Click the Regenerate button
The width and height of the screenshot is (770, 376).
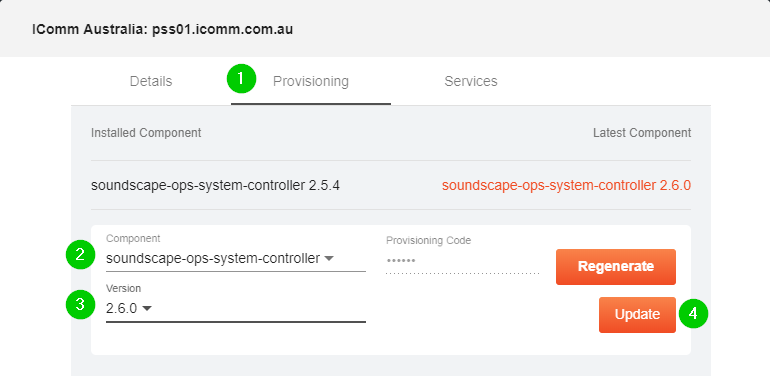click(616, 267)
